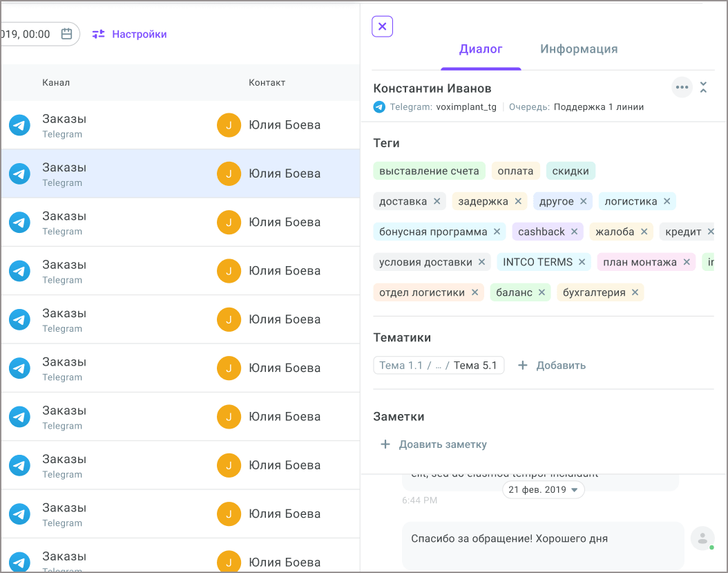Remove the условия доставки tag
728x573 pixels.
[x=481, y=262]
